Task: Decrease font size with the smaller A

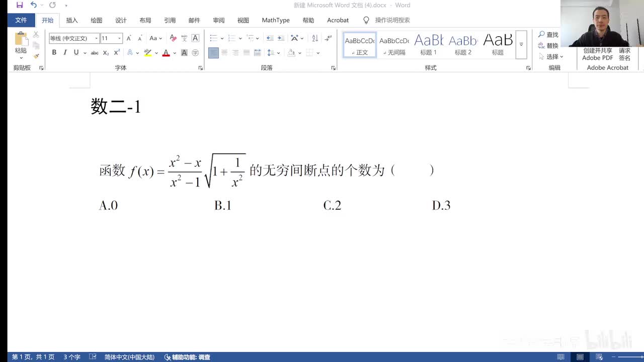Action: point(140,38)
